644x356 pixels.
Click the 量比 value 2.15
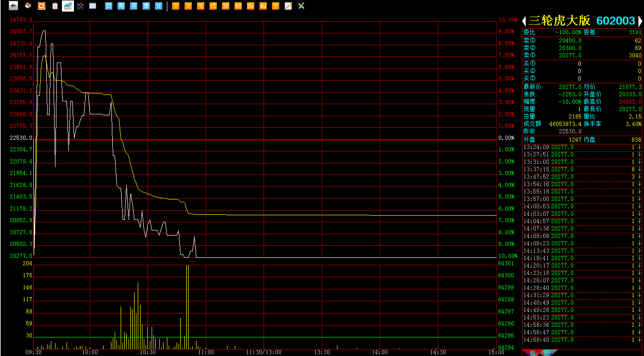[636, 117]
